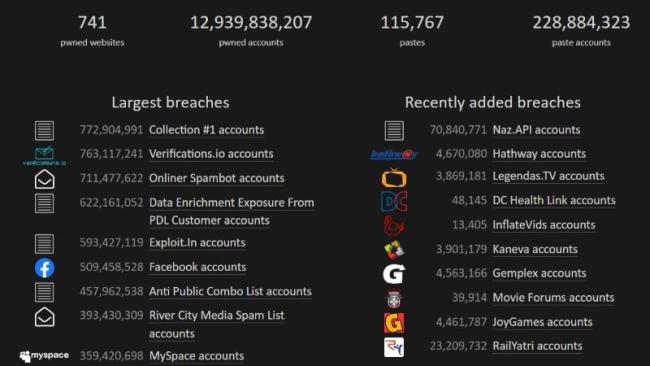
Task: Click the Naz.API document list icon
Action: [x=394, y=131]
